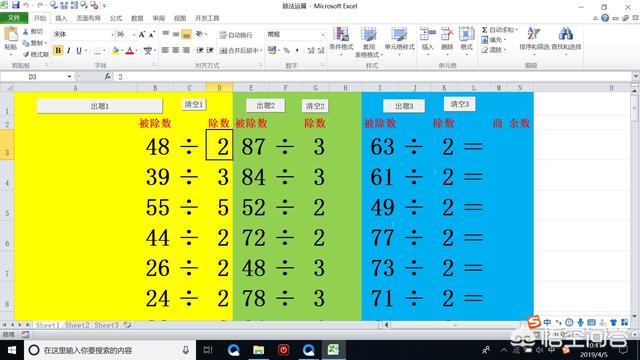Open the File (文件) tab
The width and height of the screenshot is (640, 360).
(14, 18)
